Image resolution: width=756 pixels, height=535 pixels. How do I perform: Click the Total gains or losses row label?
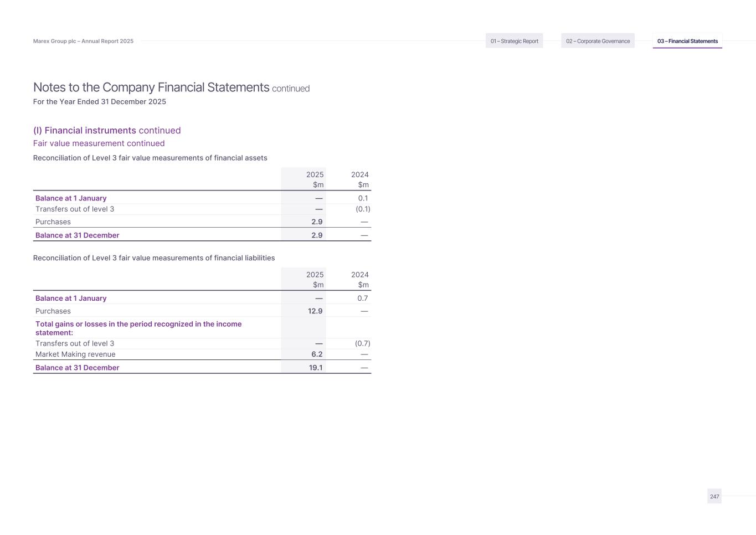(138, 328)
